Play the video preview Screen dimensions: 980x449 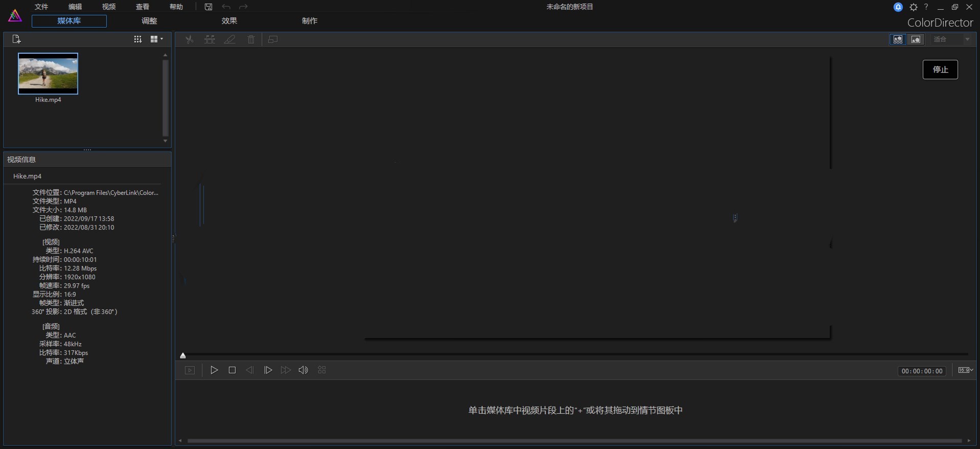coord(214,370)
